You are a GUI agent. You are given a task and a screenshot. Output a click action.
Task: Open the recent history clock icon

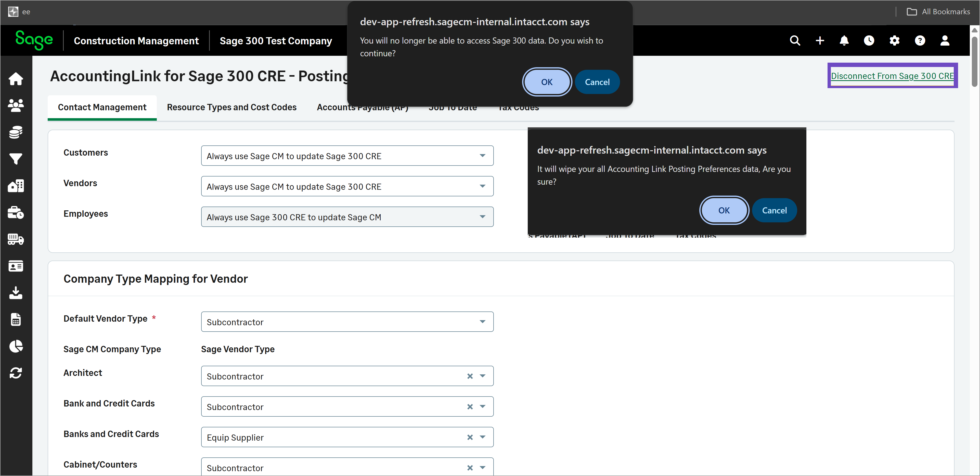[x=869, y=40]
